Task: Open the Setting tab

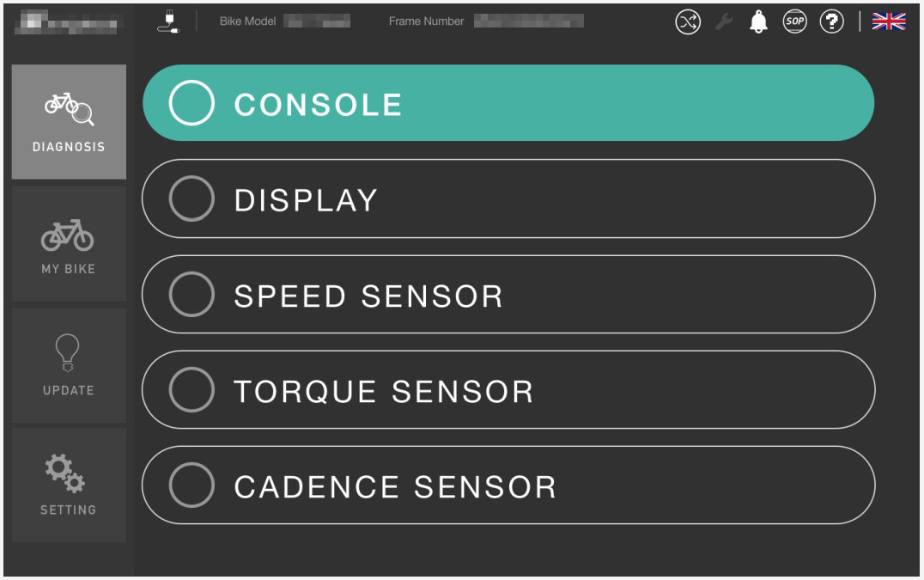Action: pyautogui.click(x=69, y=485)
